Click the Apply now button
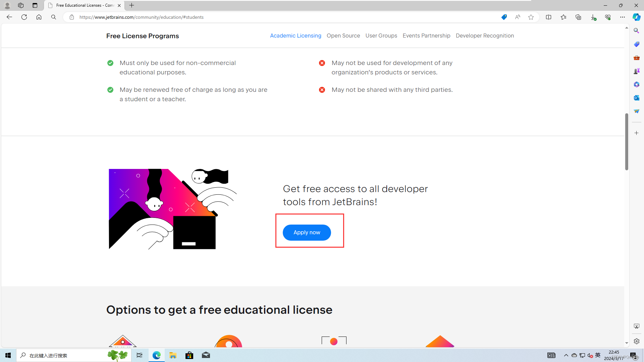Screen dimensions: 644x362 307,232
